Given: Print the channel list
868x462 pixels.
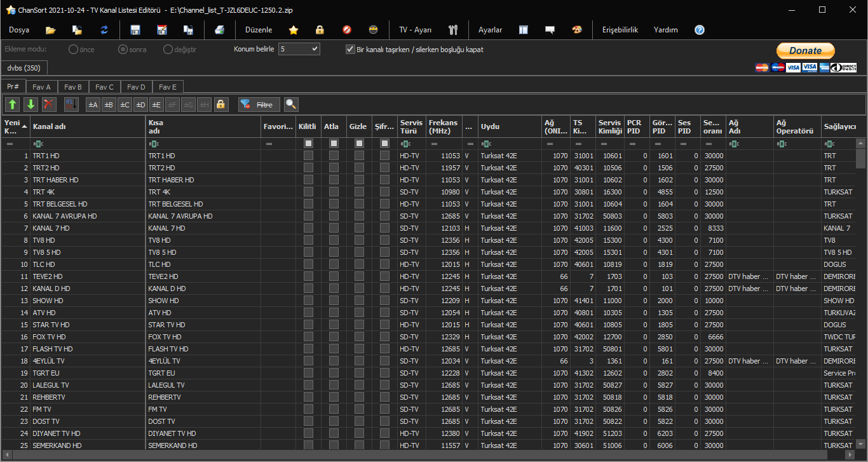Looking at the screenshot, I should [x=219, y=30].
